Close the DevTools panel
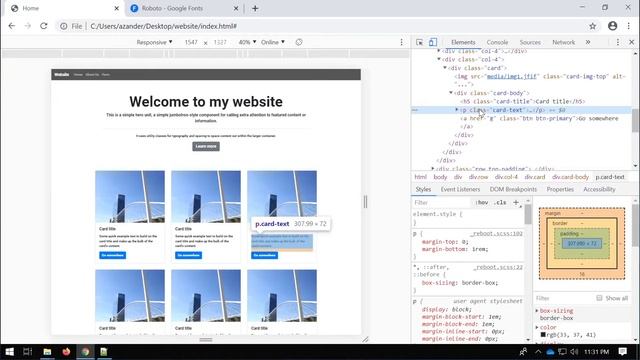 [631, 42]
